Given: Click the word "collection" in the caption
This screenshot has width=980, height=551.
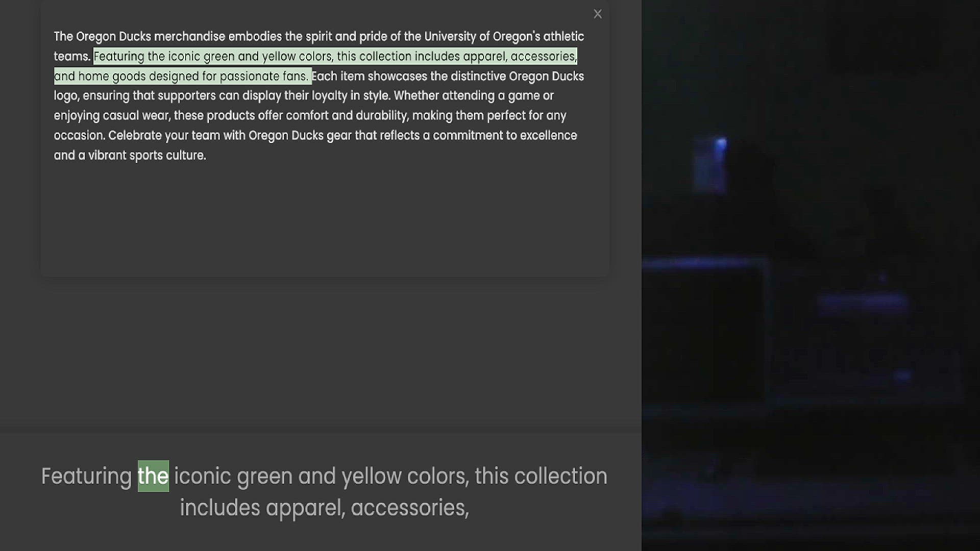Looking at the screenshot, I should tap(560, 476).
